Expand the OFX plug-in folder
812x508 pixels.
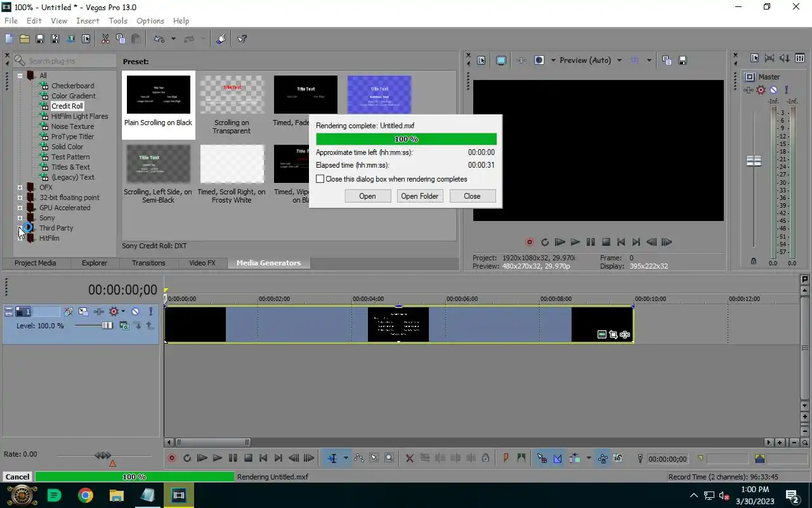[x=20, y=187]
